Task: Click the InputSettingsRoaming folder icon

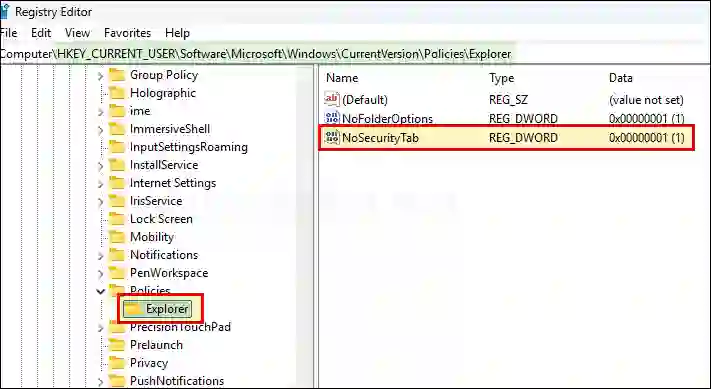Action: pyautogui.click(x=117, y=147)
